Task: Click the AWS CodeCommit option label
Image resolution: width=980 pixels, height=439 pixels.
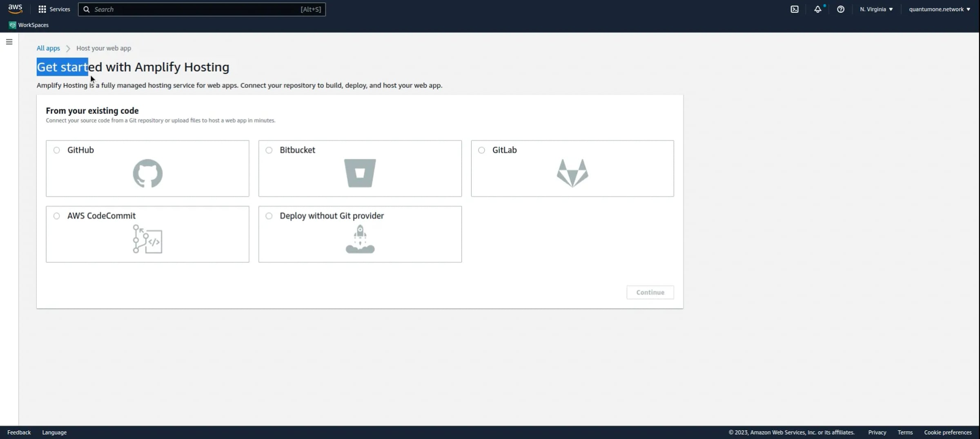Action: pos(101,216)
